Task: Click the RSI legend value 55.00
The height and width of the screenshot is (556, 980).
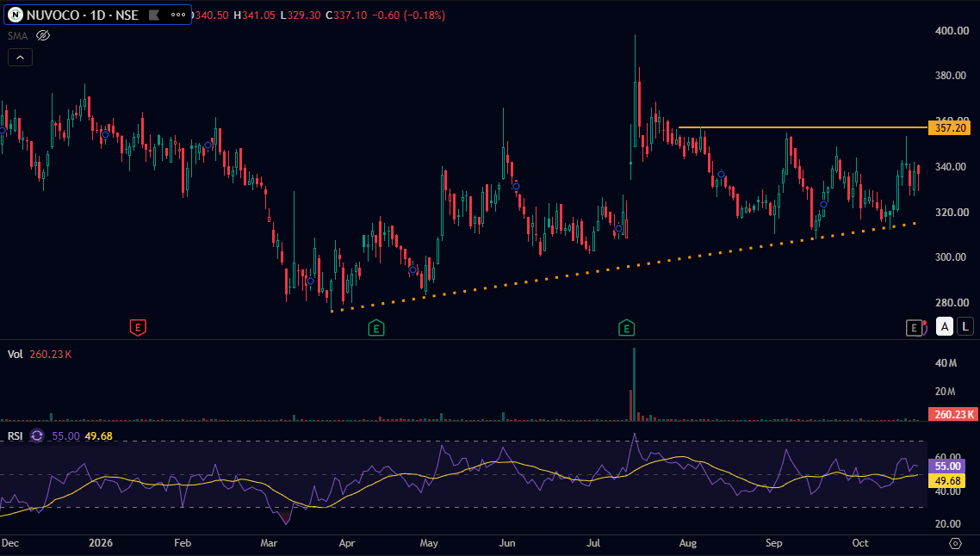Action: coord(65,436)
